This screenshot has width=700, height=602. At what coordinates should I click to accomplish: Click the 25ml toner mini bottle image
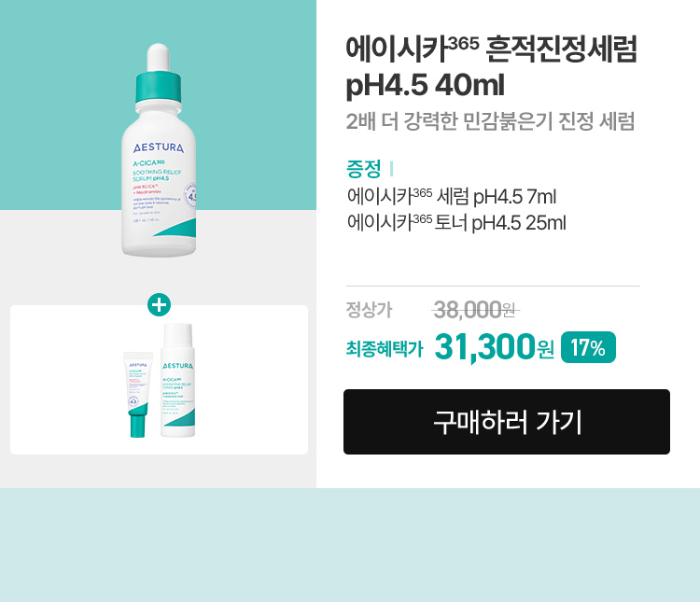point(177,380)
